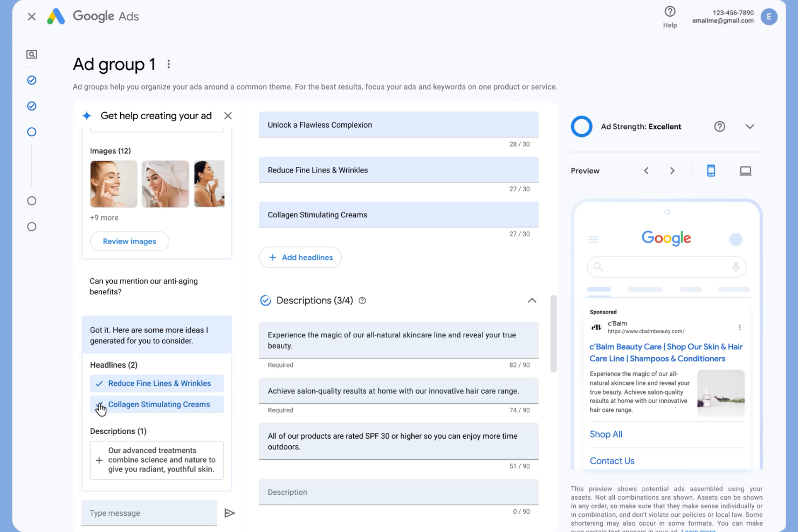Open Ad Strength help icon
Image resolution: width=798 pixels, height=532 pixels.
(720, 127)
